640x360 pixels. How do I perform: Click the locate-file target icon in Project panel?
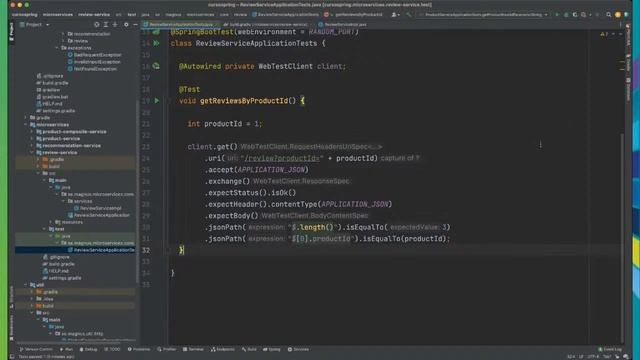(x=96, y=24)
